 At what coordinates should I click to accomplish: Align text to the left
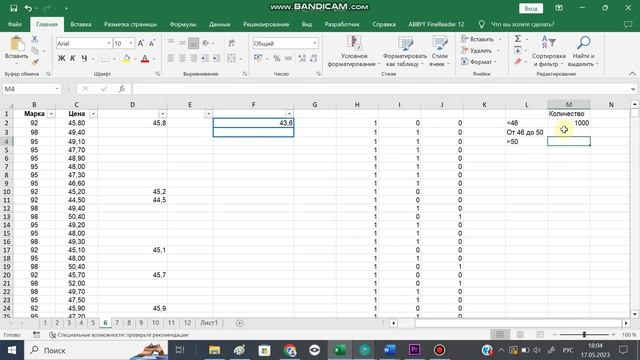tap(171, 59)
